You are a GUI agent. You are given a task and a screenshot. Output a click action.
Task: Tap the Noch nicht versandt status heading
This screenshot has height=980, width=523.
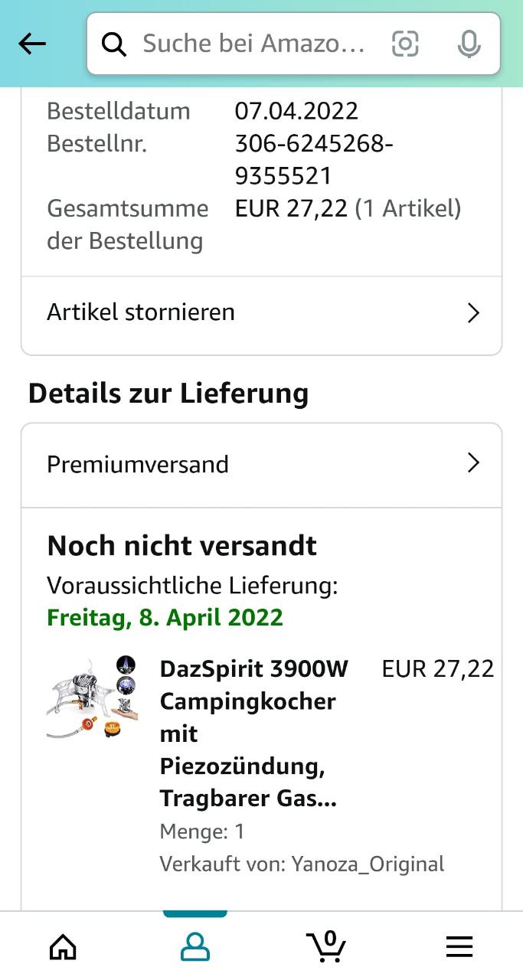point(182,546)
